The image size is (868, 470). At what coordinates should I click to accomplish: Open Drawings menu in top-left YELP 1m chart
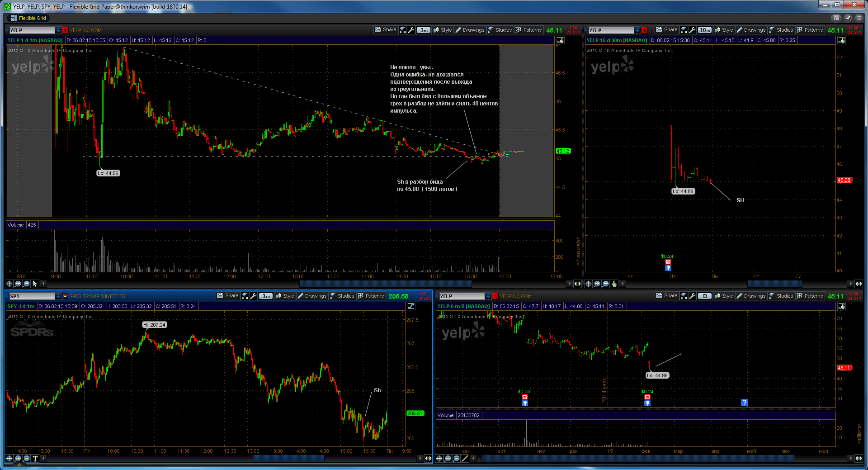pos(470,30)
